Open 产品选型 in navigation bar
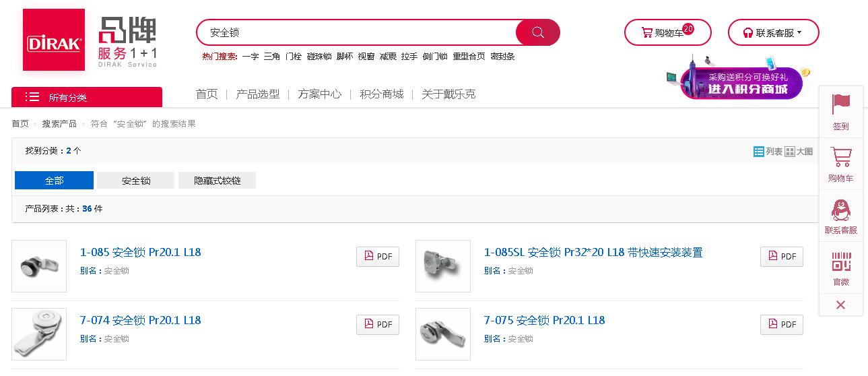The width and height of the screenshot is (868, 376). coord(257,94)
